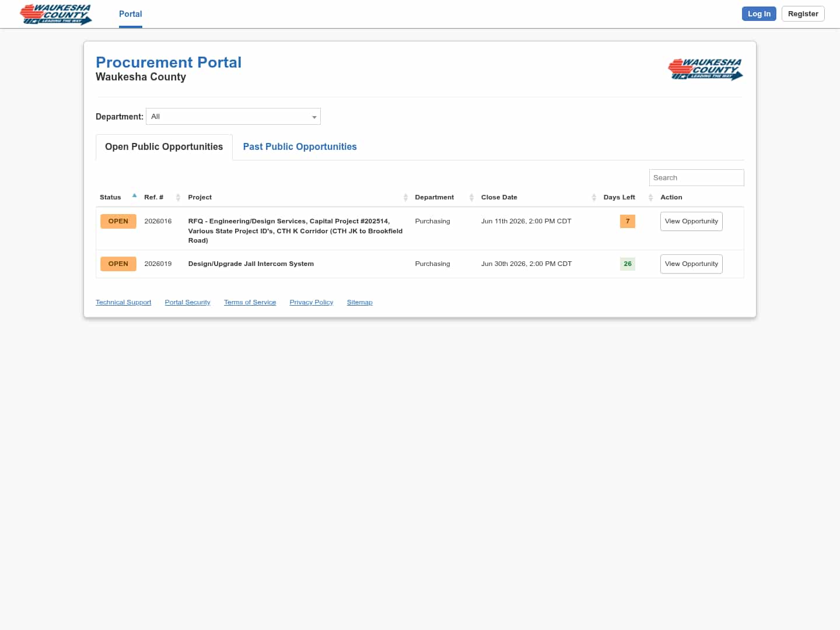
Task: Click the orange 7 days left badge
Action: tap(628, 222)
